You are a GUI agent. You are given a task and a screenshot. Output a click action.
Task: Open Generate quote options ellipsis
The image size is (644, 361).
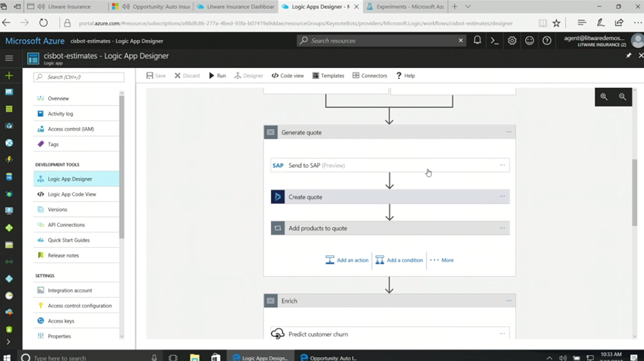[x=509, y=132]
